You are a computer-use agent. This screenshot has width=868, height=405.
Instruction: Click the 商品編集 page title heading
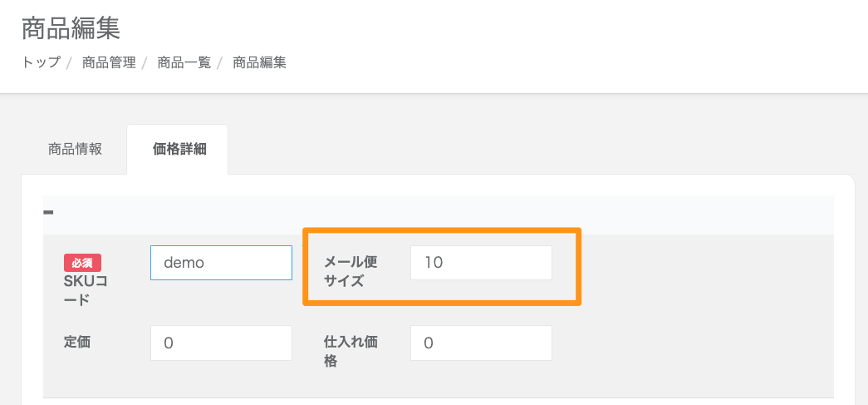tap(71, 29)
